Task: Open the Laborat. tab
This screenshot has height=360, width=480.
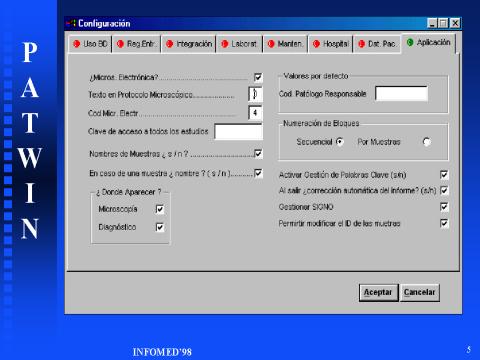Action: (x=239, y=44)
